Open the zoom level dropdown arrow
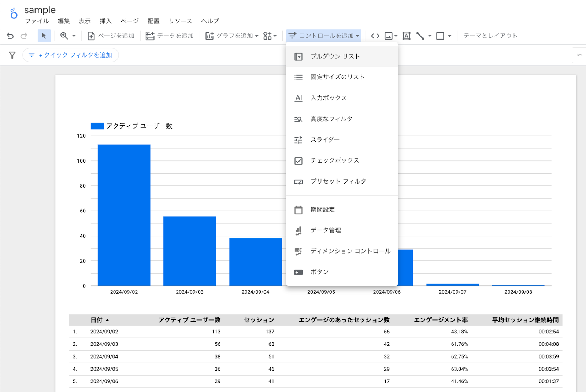 point(74,36)
